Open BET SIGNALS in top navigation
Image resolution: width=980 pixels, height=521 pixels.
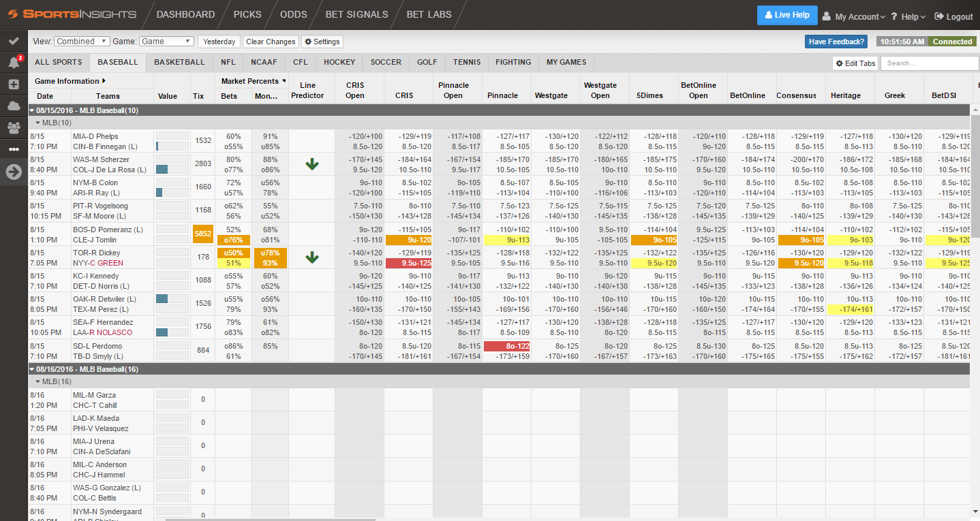(x=357, y=14)
